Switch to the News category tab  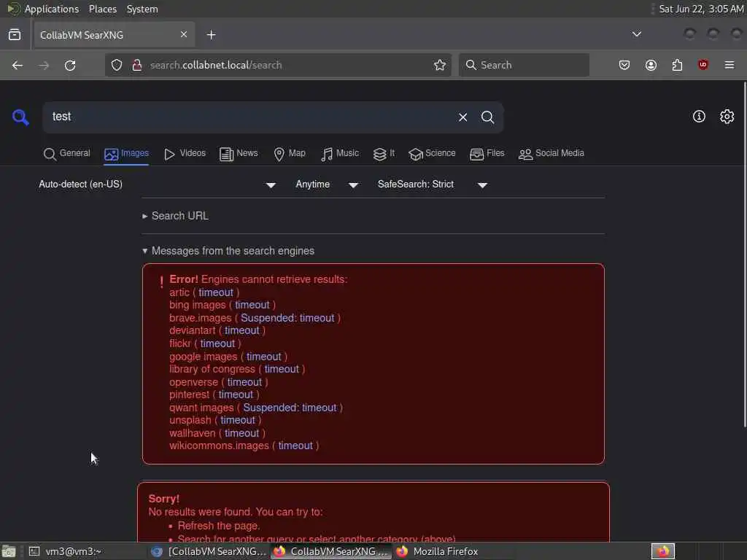(x=239, y=153)
